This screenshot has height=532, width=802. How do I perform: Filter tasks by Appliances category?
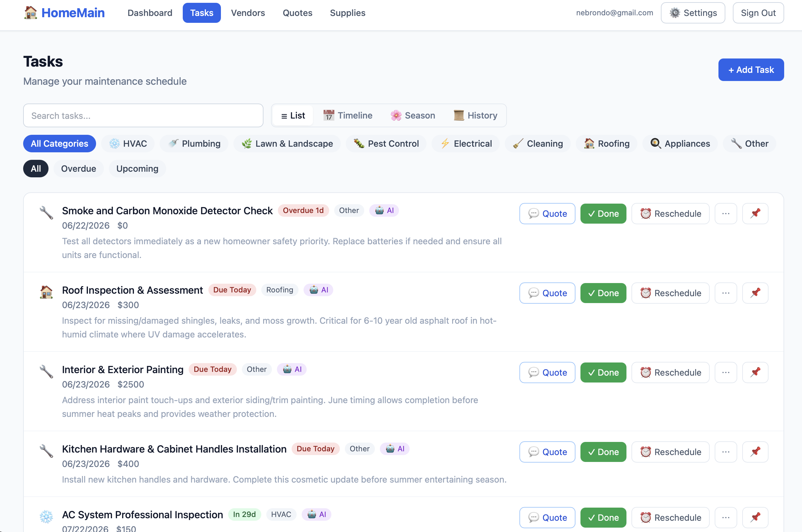pyautogui.click(x=680, y=144)
